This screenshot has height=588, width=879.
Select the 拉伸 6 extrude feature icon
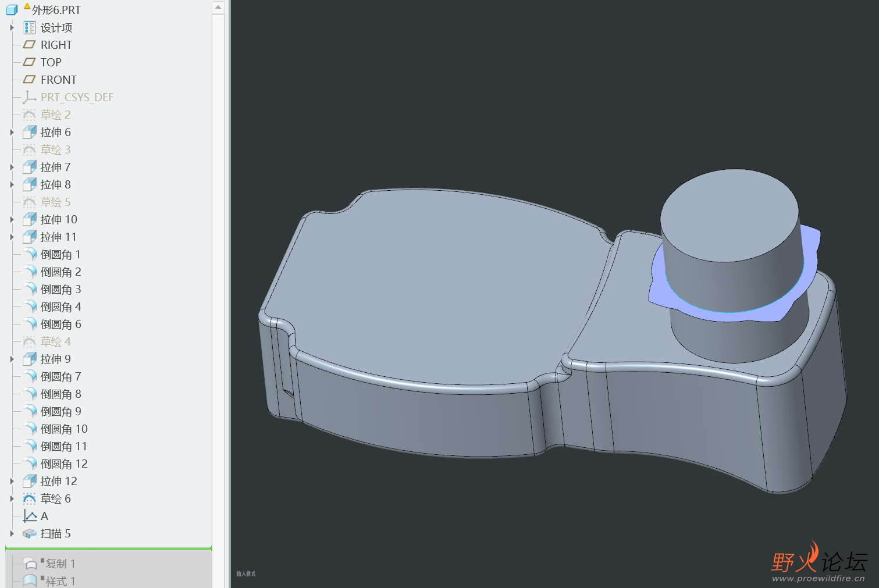pos(30,132)
